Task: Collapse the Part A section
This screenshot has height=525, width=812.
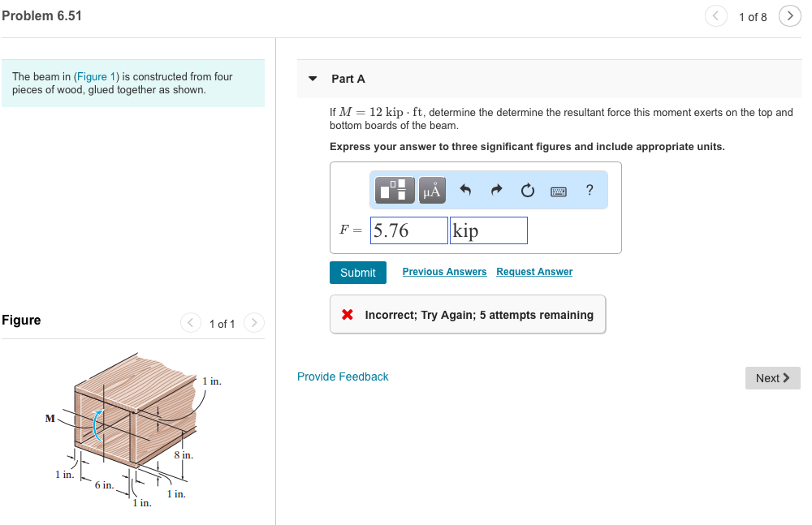Action: click(x=313, y=79)
